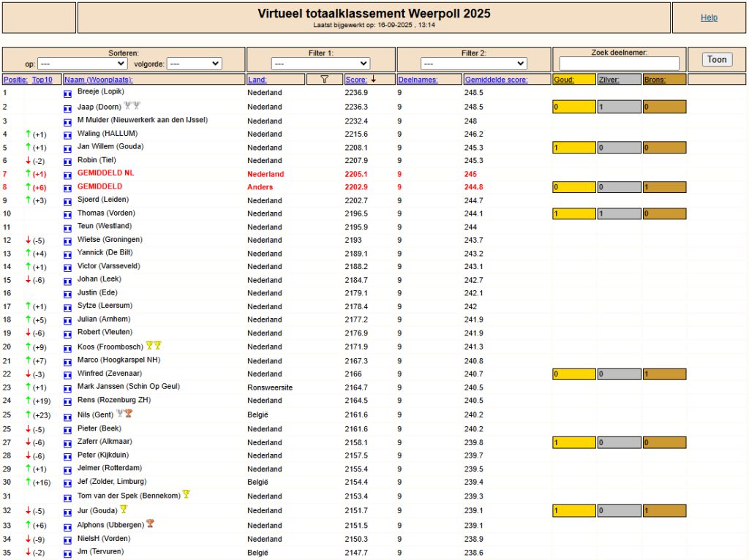Click bronze trophy icon next to Alphons (Ubbergen)

coord(150,523)
